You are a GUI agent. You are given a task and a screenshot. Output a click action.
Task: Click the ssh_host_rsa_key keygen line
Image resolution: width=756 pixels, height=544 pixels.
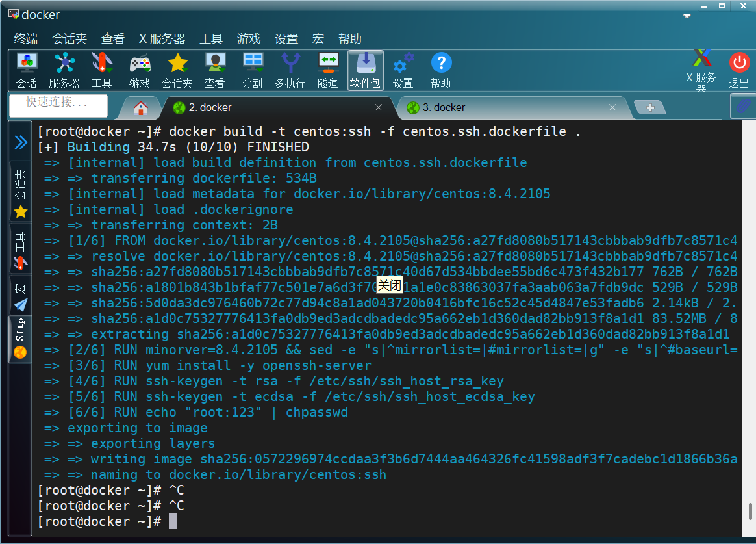274,381
